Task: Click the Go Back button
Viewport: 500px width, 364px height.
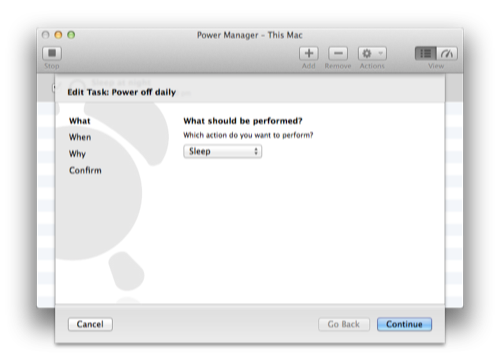Action: tap(344, 324)
